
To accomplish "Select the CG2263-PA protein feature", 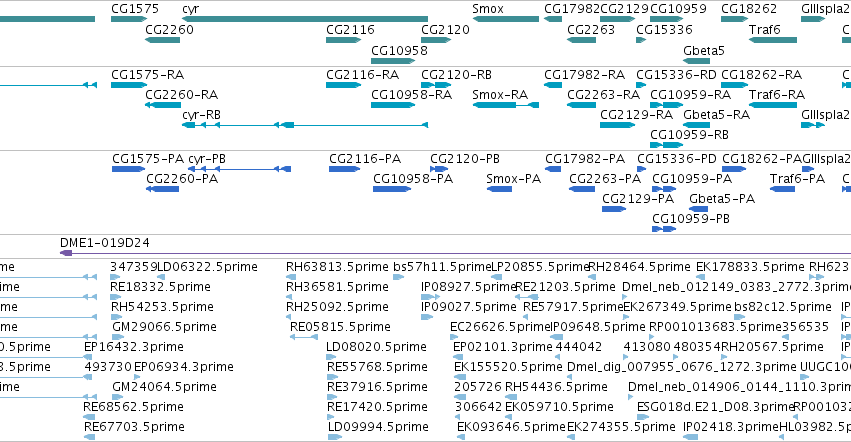I will pos(582,189).
